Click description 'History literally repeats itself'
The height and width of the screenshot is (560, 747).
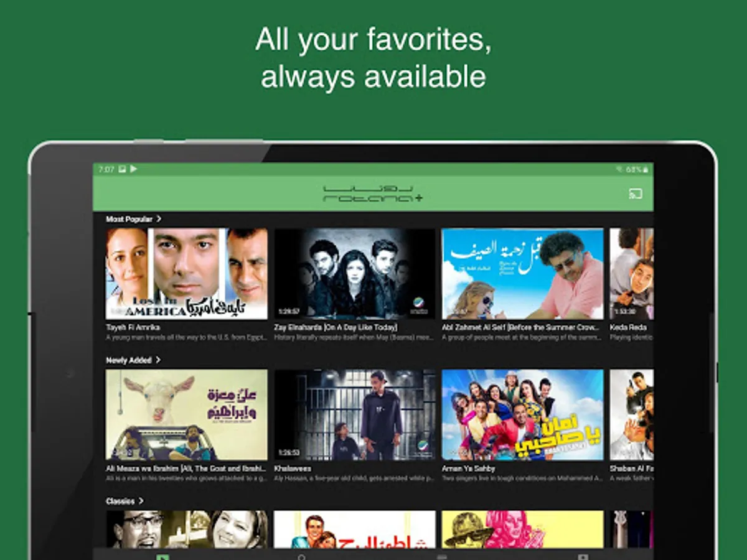click(354, 337)
